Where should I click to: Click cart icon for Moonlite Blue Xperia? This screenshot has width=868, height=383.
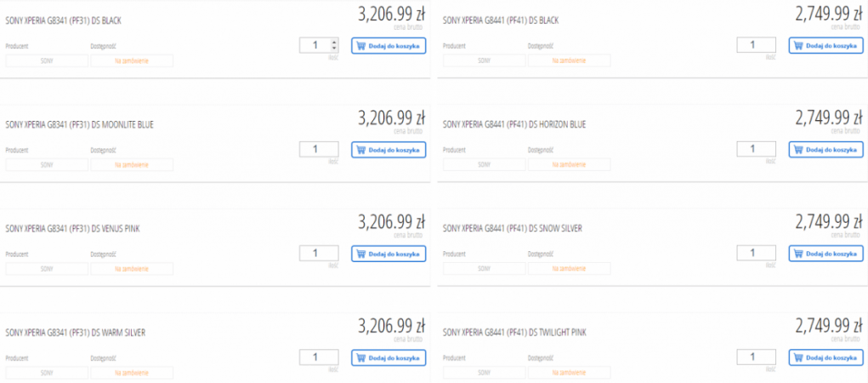[360, 150]
